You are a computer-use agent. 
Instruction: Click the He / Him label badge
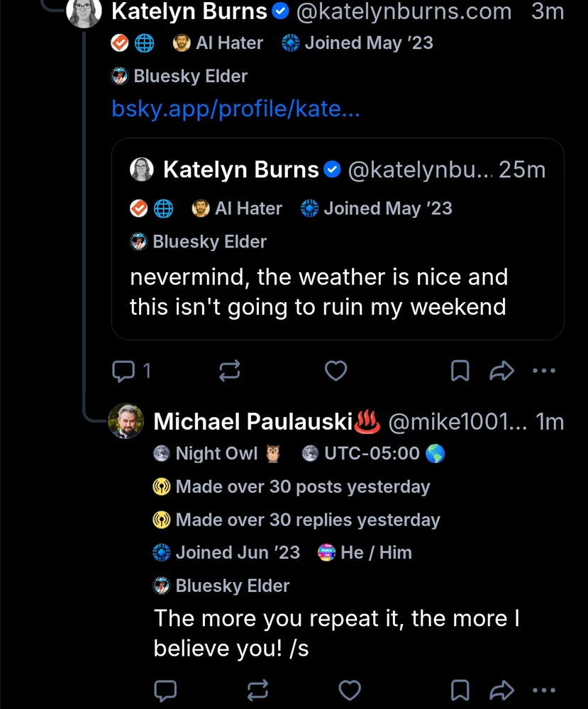(366, 553)
